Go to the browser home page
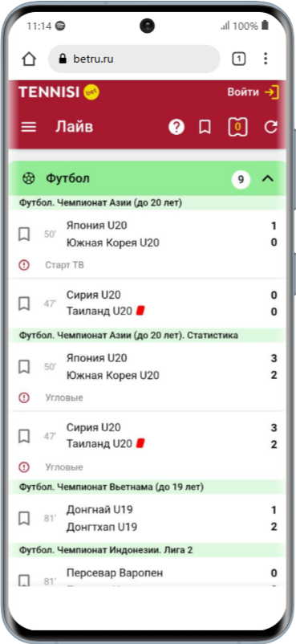296x644 pixels. [x=29, y=59]
